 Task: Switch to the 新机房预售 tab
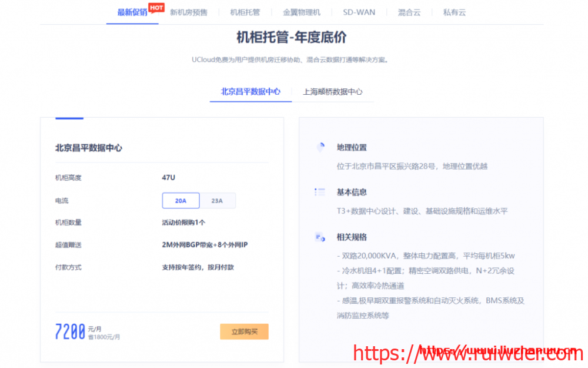point(188,12)
